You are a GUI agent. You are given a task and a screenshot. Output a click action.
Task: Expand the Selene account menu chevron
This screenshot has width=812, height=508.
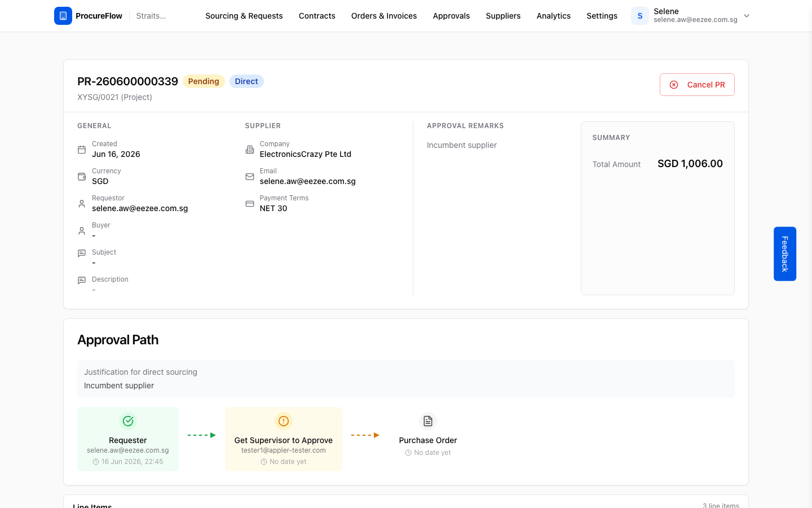click(x=747, y=16)
